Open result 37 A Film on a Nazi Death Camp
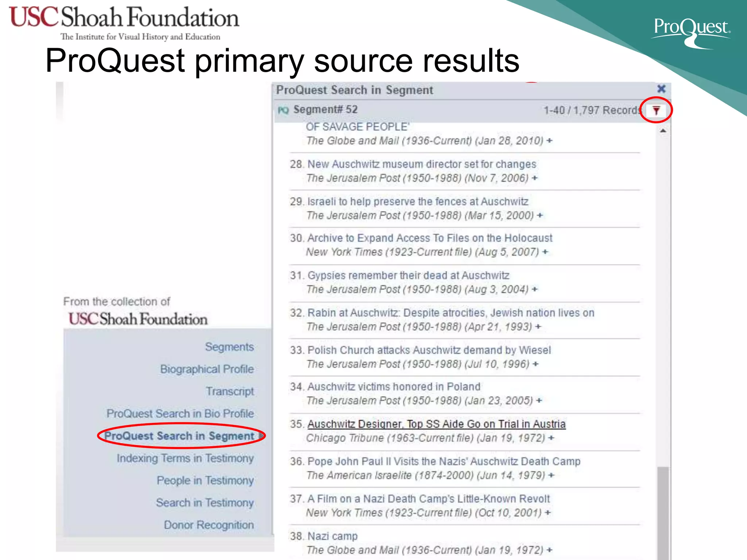 click(429, 498)
